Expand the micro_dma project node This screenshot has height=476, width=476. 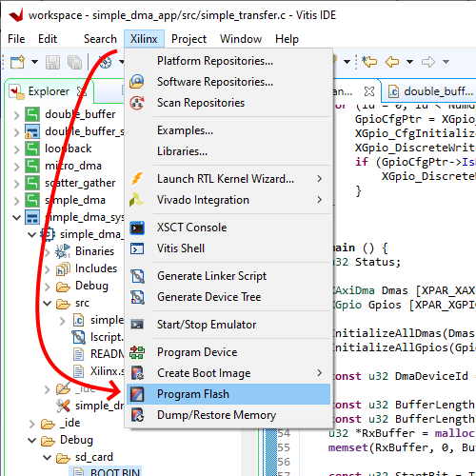point(16,166)
